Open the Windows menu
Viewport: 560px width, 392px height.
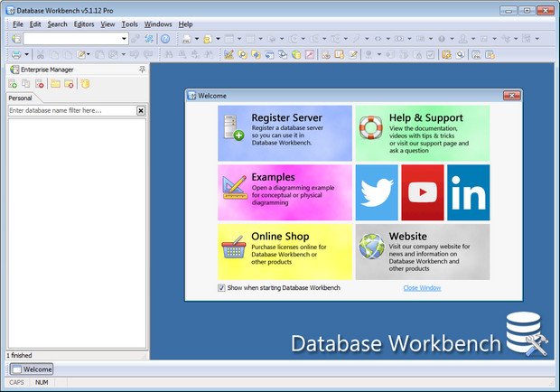point(158,24)
